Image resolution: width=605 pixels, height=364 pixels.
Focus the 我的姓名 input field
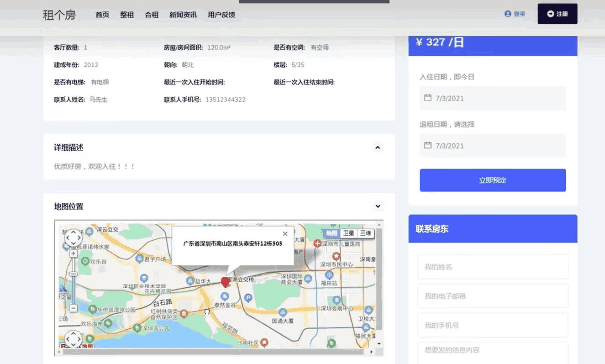click(x=493, y=267)
